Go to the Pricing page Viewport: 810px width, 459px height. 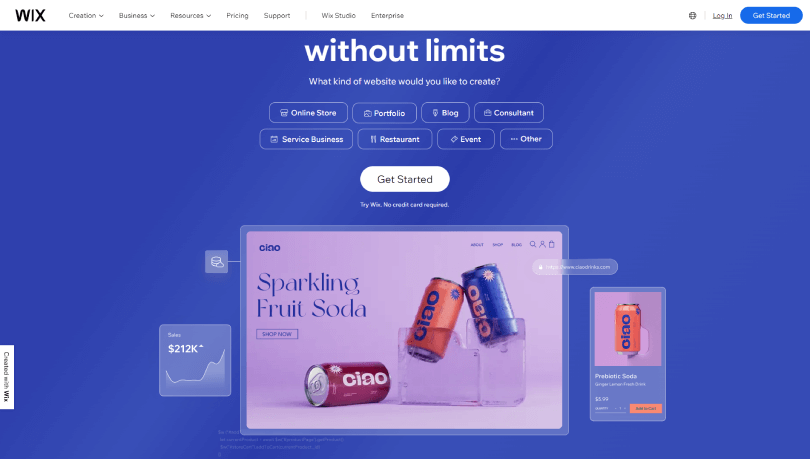click(237, 15)
